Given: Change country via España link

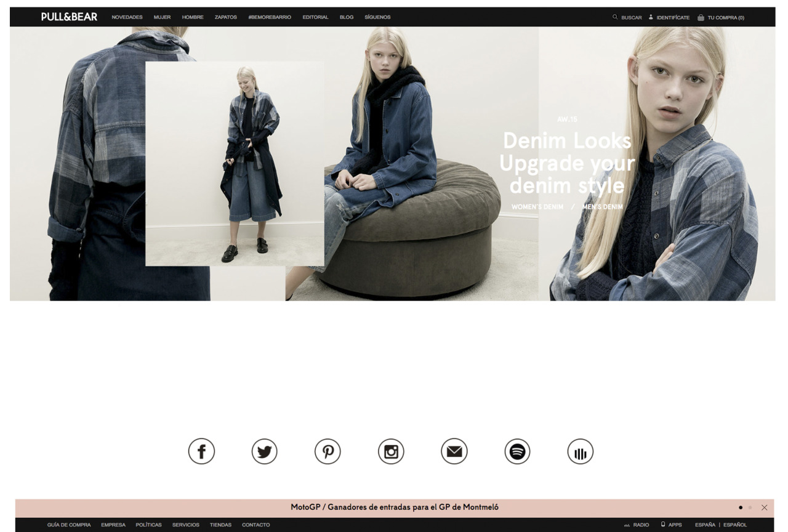Looking at the screenshot, I should coord(706,525).
